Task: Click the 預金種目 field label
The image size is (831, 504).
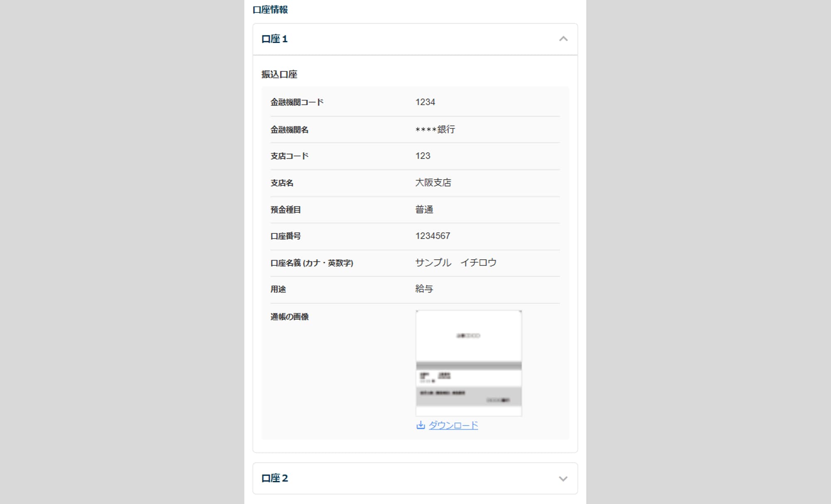Action: tap(285, 210)
